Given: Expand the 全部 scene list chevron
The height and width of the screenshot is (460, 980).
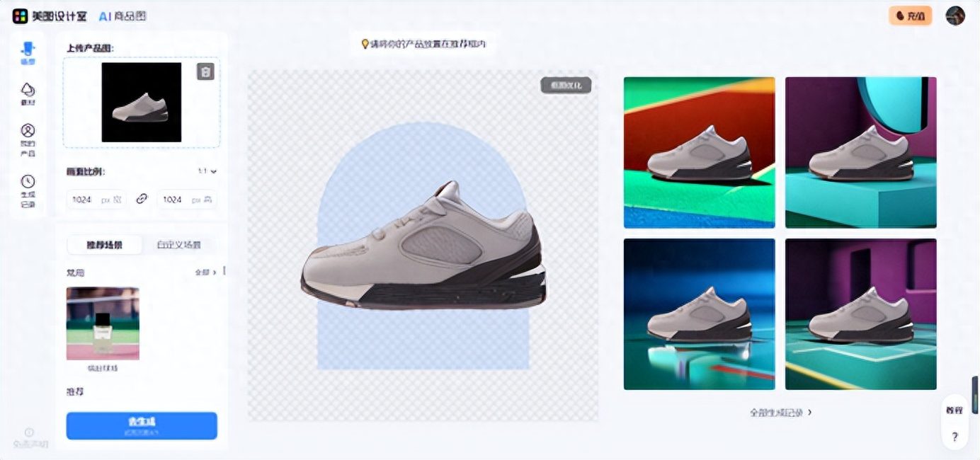Looking at the screenshot, I should point(205,272).
